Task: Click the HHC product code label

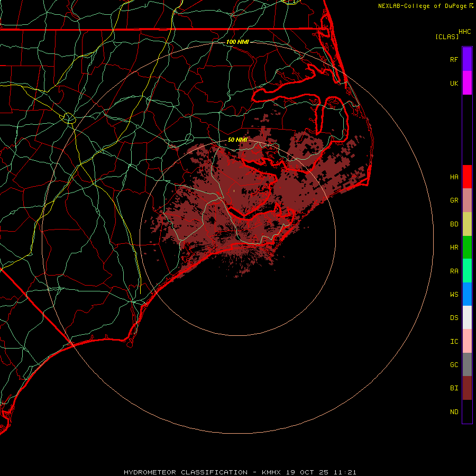Action: [464, 32]
